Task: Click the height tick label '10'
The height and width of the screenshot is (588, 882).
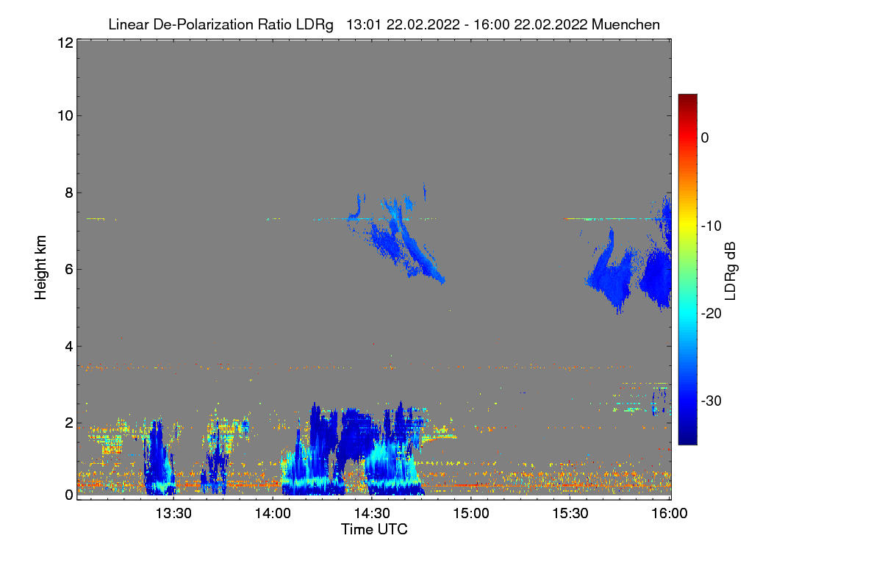Action: pos(64,115)
